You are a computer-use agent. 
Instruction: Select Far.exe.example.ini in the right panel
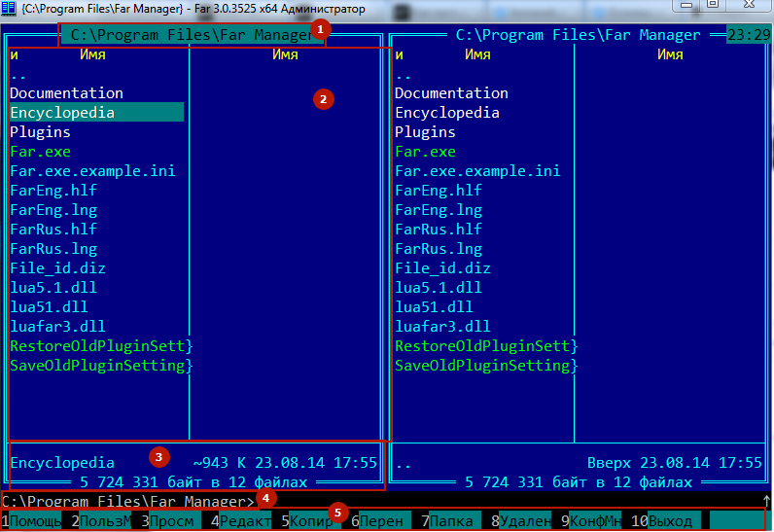coord(477,171)
